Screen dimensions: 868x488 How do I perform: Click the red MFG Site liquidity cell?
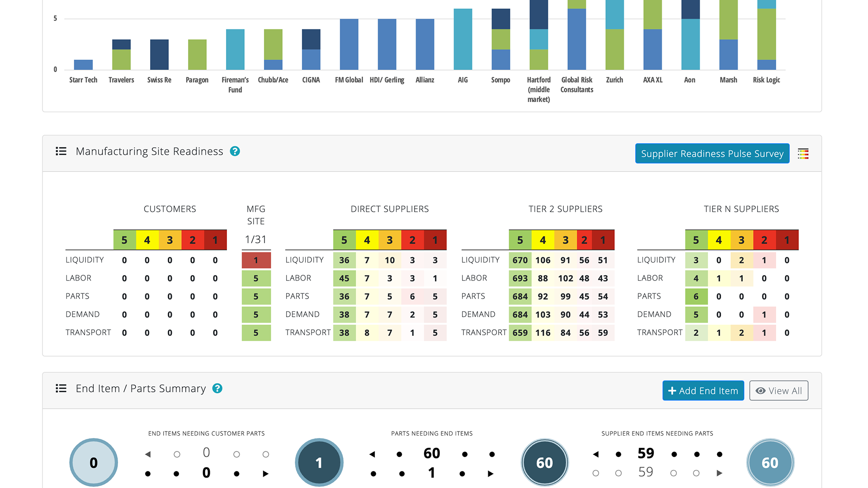(256, 260)
